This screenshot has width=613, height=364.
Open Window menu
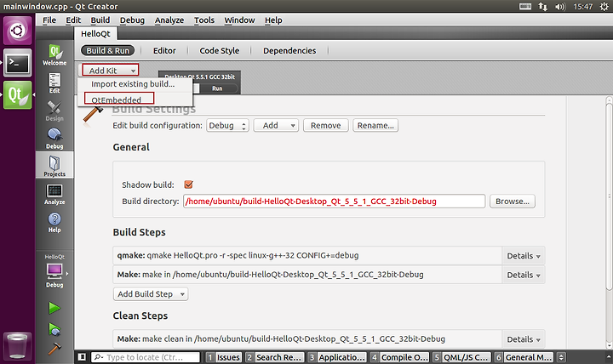[239, 20]
